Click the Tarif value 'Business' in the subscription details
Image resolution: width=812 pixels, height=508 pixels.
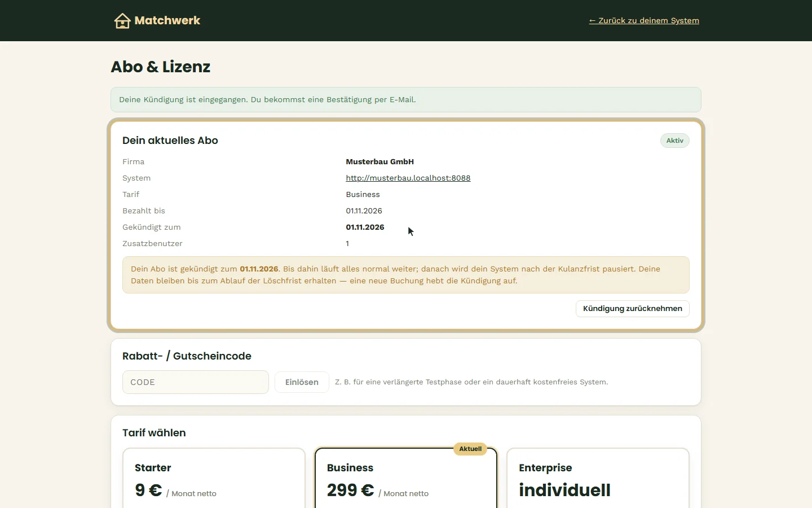[363, 194]
